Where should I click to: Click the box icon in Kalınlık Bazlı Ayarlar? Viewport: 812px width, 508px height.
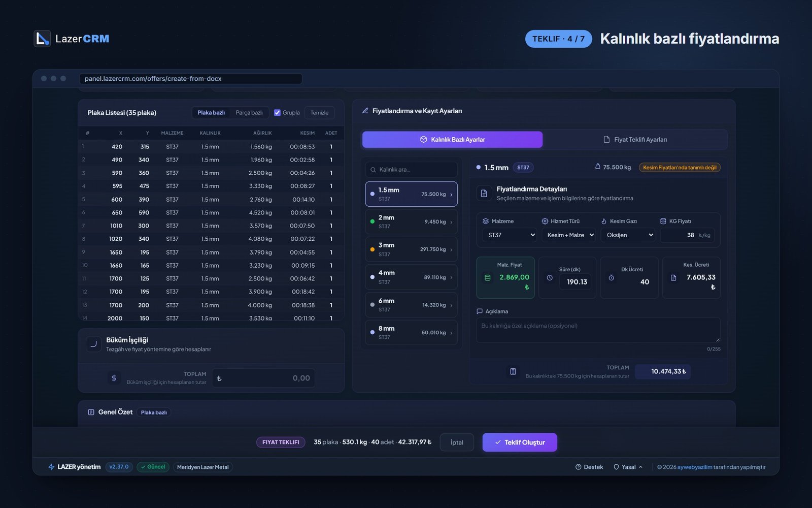click(x=423, y=139)
